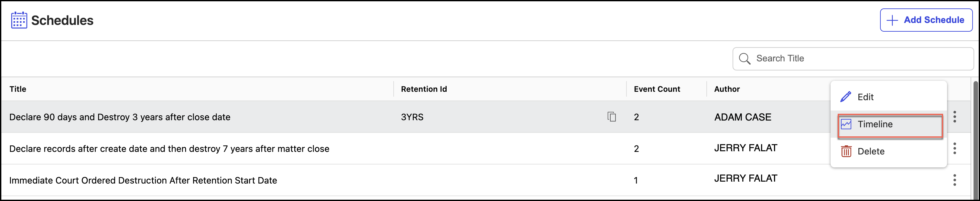This screenshot has width=980, height=201.
Task: Sort by the Title column header
Action: [x=18, y=89]
